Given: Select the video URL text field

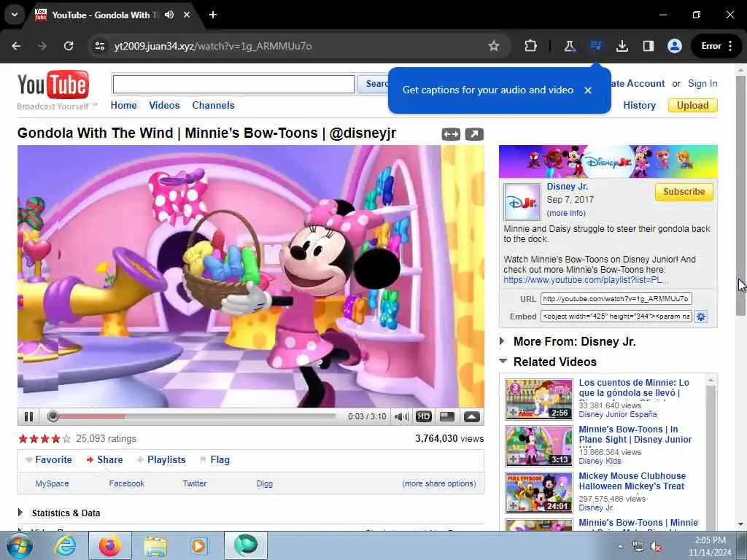Looking at the screenshot, I should [x=616, y=299].
